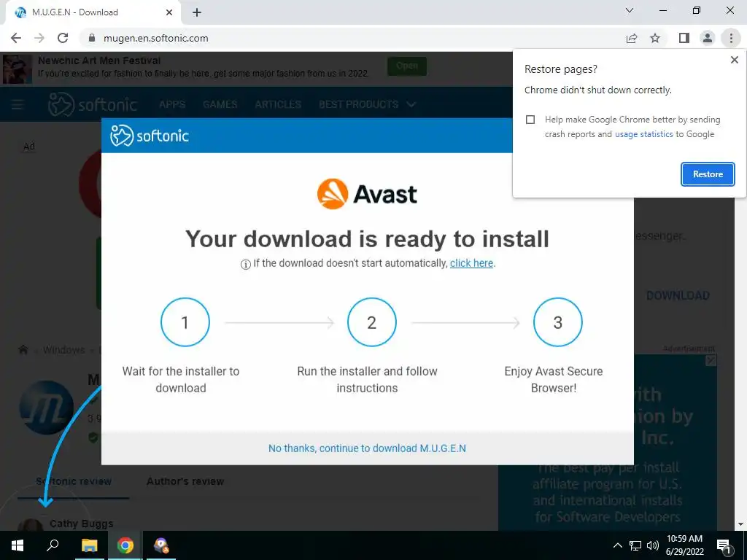747x560 pixels.
Task: Open the side panel icon
Action: (x=684, y=38)
